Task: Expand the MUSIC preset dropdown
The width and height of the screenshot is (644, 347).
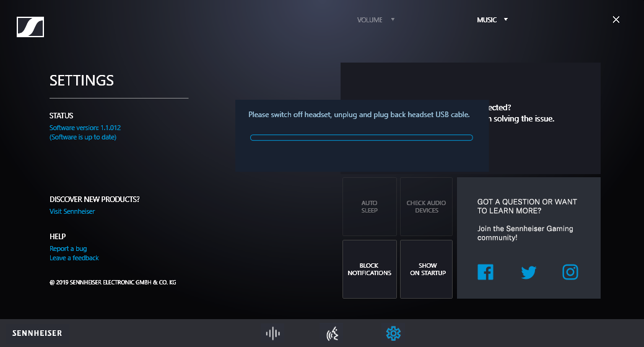Action: [x=492, y=20]
